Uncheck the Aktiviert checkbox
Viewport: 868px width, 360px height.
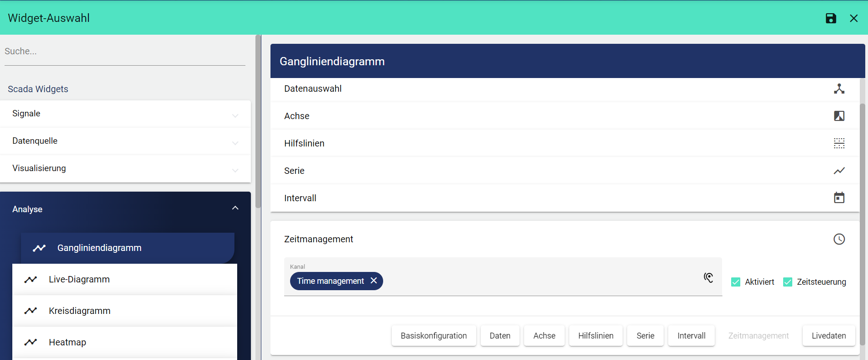coord(736,282)
